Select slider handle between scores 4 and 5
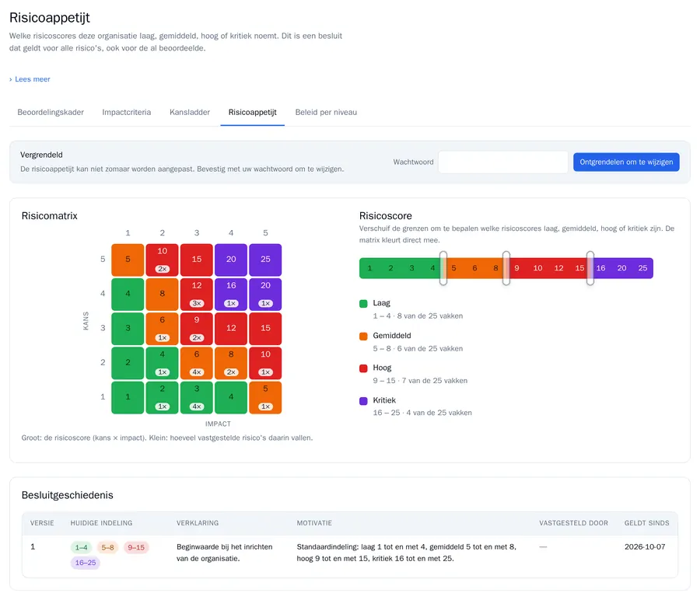The width and height of the screenshot is (700, 600). 443,268
